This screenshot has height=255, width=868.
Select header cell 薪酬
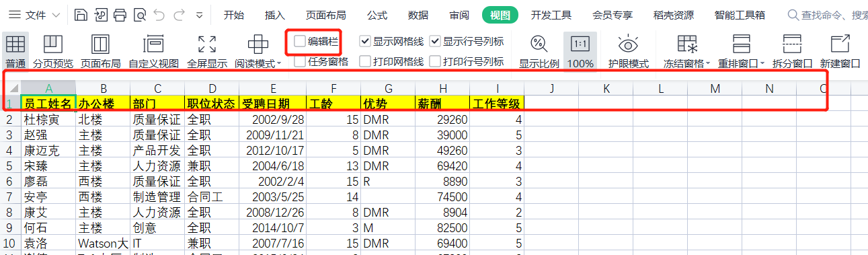pyautogui.click(x=442, y=103)
